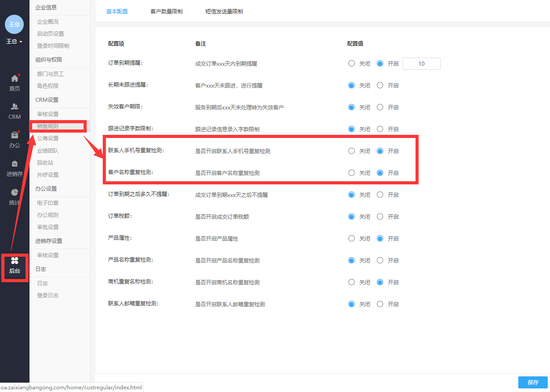Click the 组织与权限 section header
The height and width of the screenshot is (392, 550).
(49, 59)
